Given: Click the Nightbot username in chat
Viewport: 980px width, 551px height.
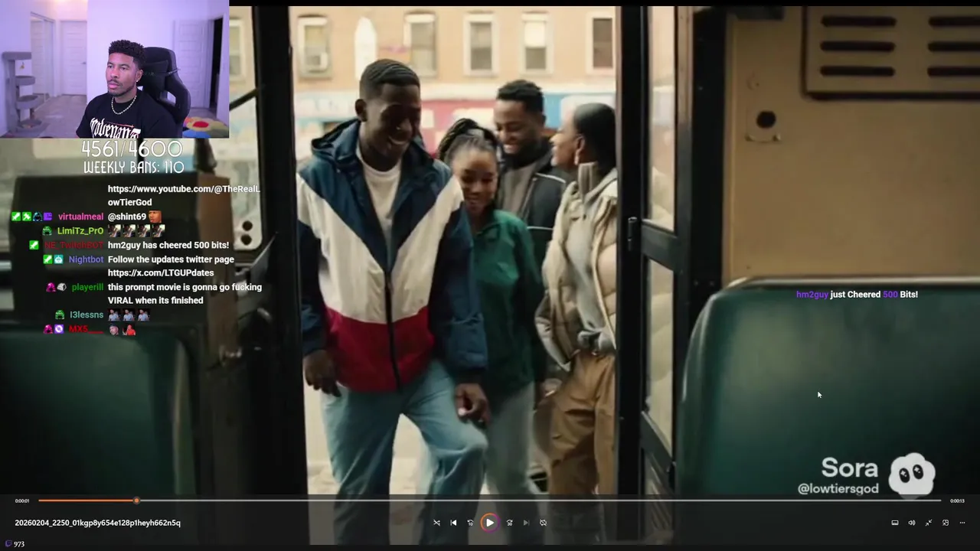Looking at the screenshot, I should pyautogui.click(x=86, y=259).
